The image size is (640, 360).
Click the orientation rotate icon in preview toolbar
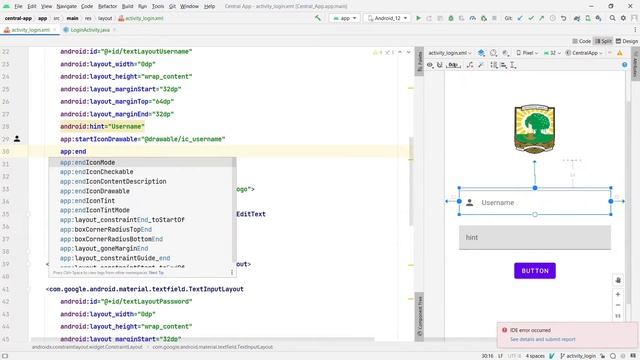tap(493, 53)
